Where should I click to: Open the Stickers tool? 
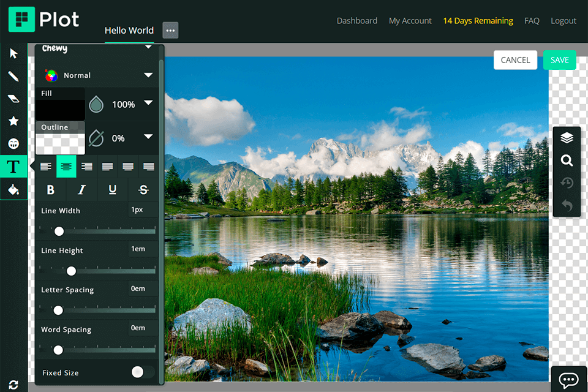coord(13,143)
